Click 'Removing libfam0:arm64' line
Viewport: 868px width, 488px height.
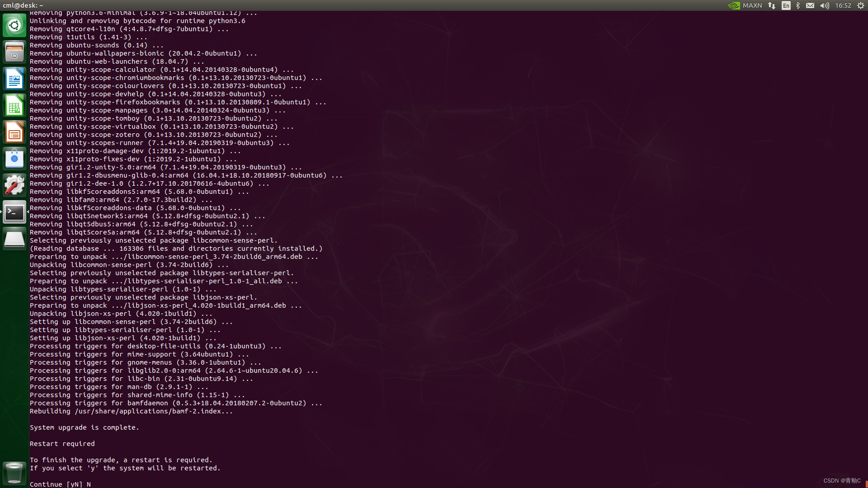click(121, 200)
